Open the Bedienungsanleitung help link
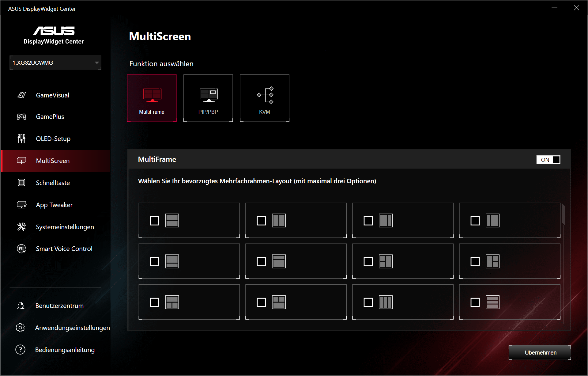The image size is (588, 376). pos(65,350)
